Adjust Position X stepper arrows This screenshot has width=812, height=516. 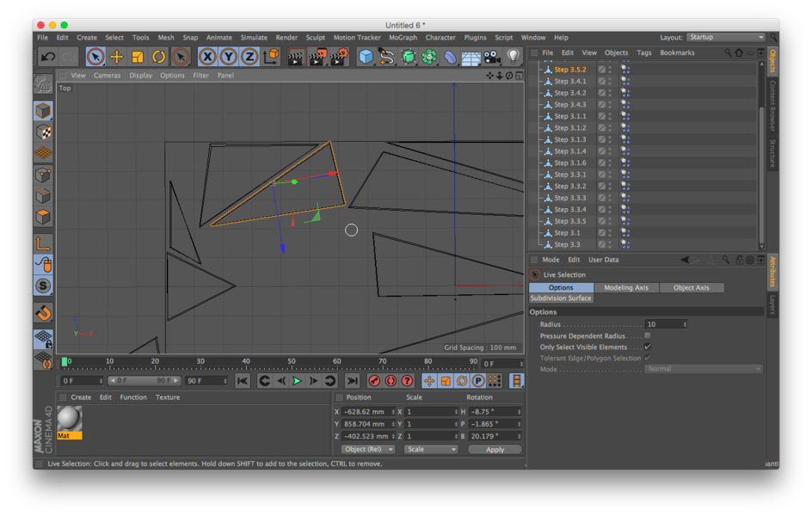click(x=392, y=412)
